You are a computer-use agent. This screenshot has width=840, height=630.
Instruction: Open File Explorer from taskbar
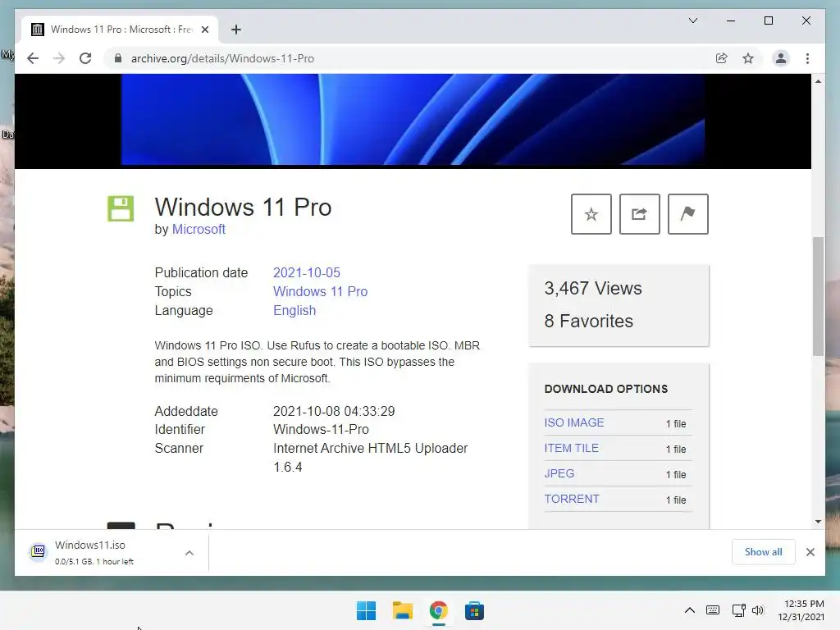[402, 610]
